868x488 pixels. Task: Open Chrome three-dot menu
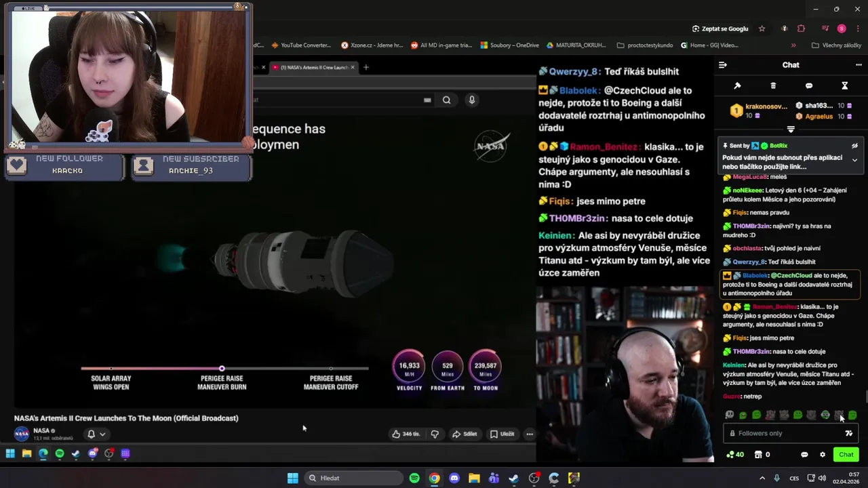858,28
